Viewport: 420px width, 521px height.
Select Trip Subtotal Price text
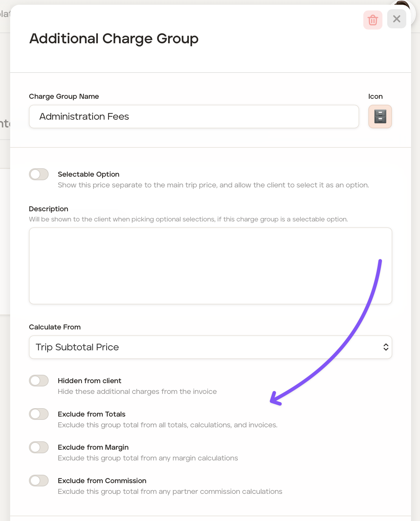77,347
